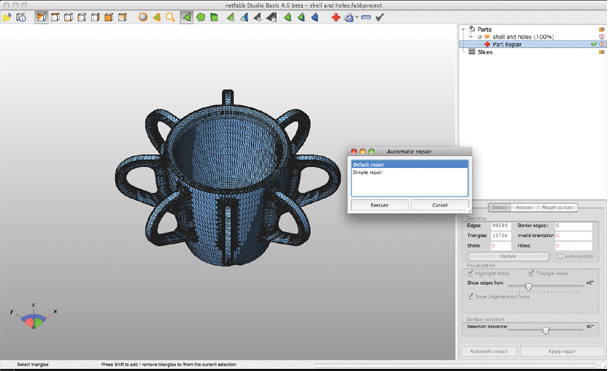608x371 pixels.
Task: Click the Invalid orientation value field
Action: point(573,235)
